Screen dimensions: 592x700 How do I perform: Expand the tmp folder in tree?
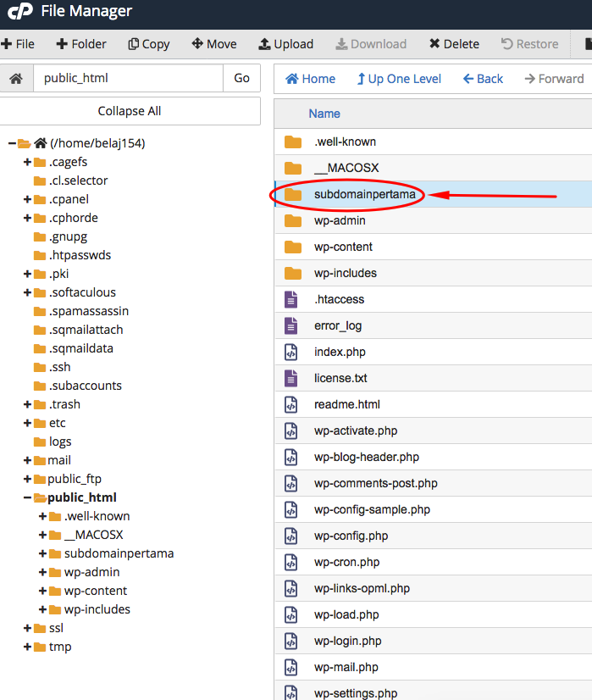(27, 647)
